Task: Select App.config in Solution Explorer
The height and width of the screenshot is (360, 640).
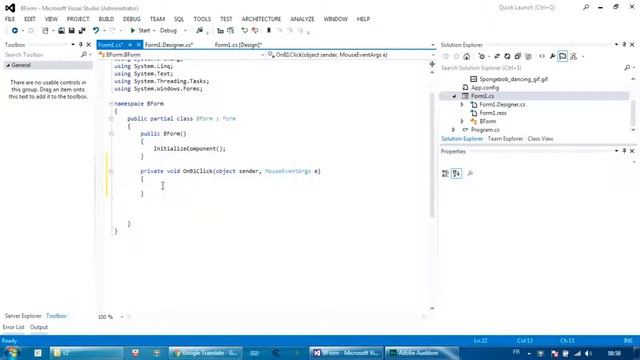Action: coord(485,88)
